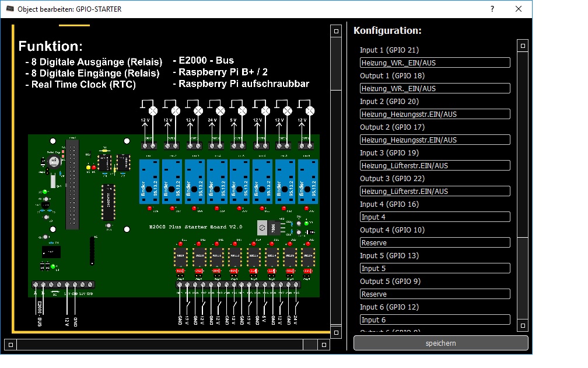Select the Output 4 (GPIO 10) Reserve field
The height and width of the screenshot is (368, 588).
tap(435, 243)
